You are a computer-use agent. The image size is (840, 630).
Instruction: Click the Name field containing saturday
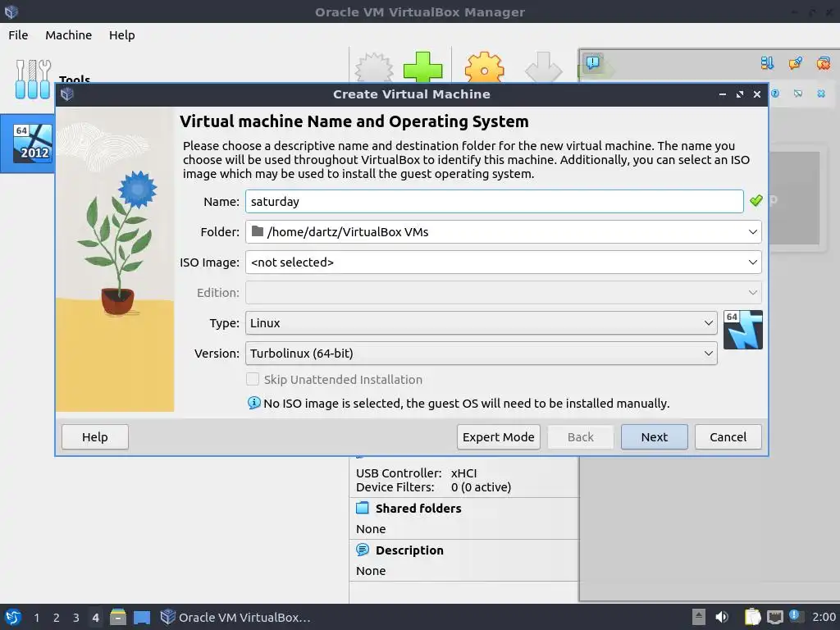495,202
